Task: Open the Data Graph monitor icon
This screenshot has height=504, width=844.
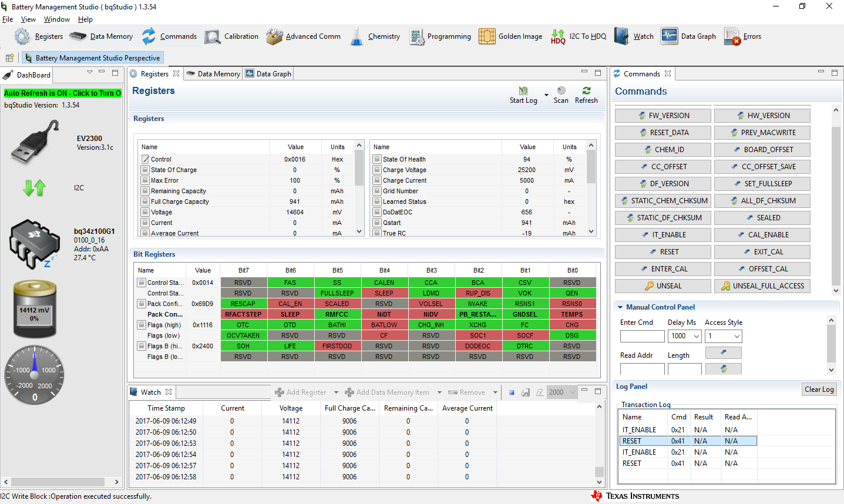Action: point(669,36)
